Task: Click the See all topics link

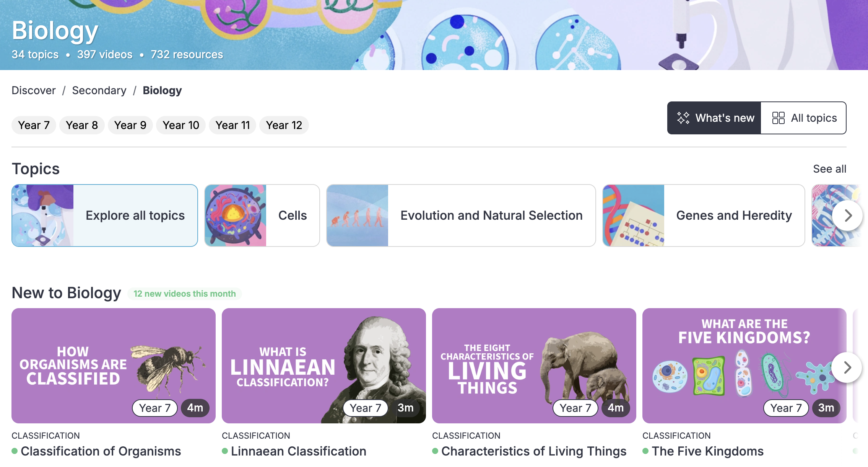Action: point(829,169)
